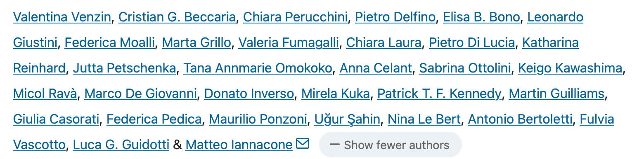
Task: Click Elisa B. Bono author name
Action: 481,17
